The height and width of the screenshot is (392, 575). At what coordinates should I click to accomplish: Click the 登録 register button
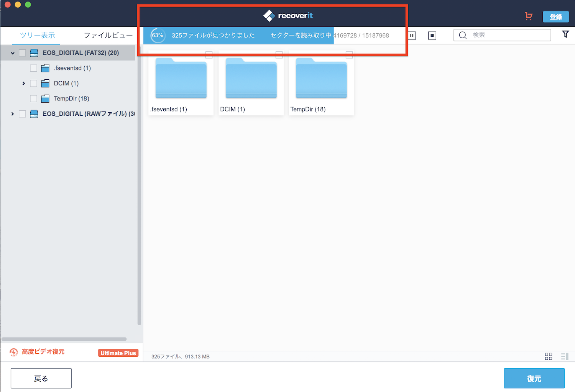point(556,17)
